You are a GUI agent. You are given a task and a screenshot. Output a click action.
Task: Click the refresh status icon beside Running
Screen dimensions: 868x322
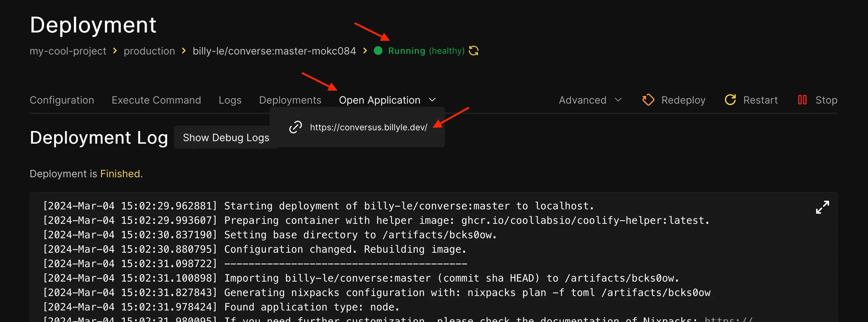click(474, 51)
